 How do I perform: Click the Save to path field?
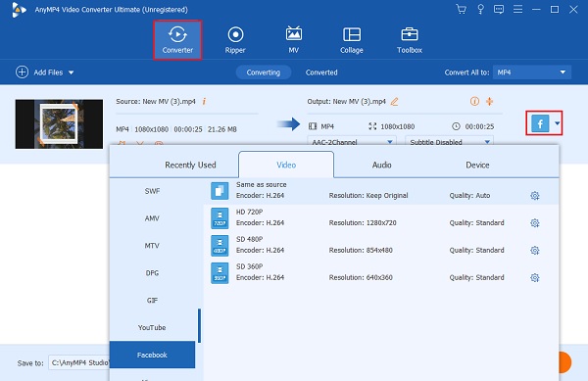78,362
